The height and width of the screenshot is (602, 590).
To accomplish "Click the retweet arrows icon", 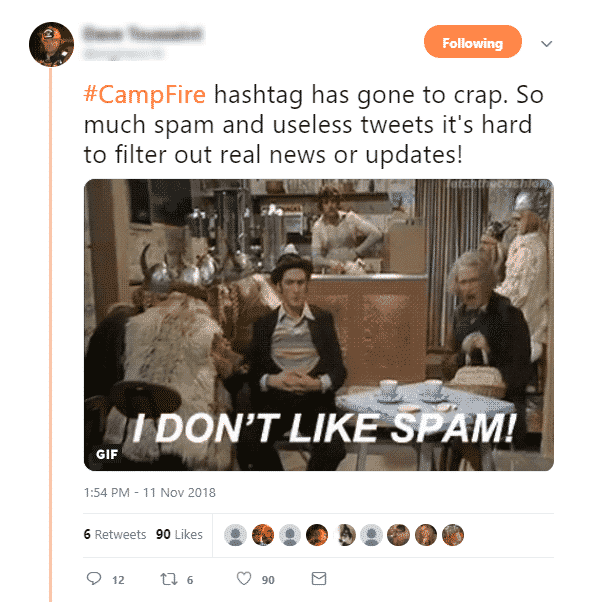I will click(169, 579).
